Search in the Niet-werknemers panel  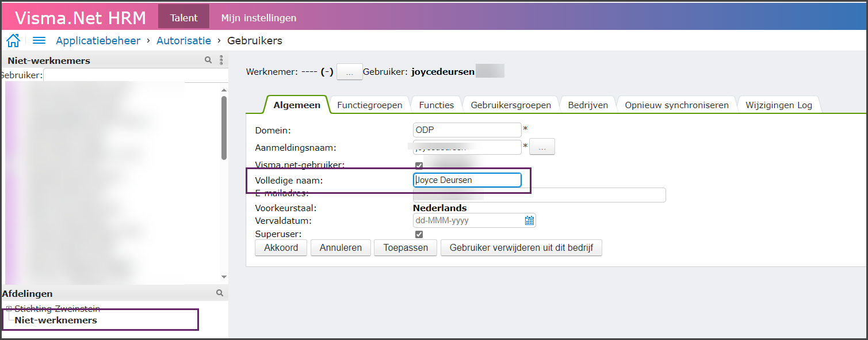point(208,60)
